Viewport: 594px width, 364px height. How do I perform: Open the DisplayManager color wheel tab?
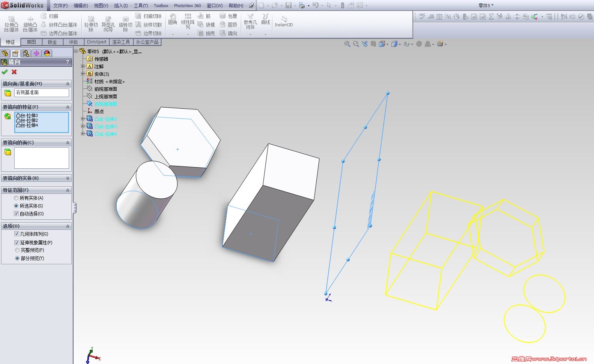click(47, 53)
